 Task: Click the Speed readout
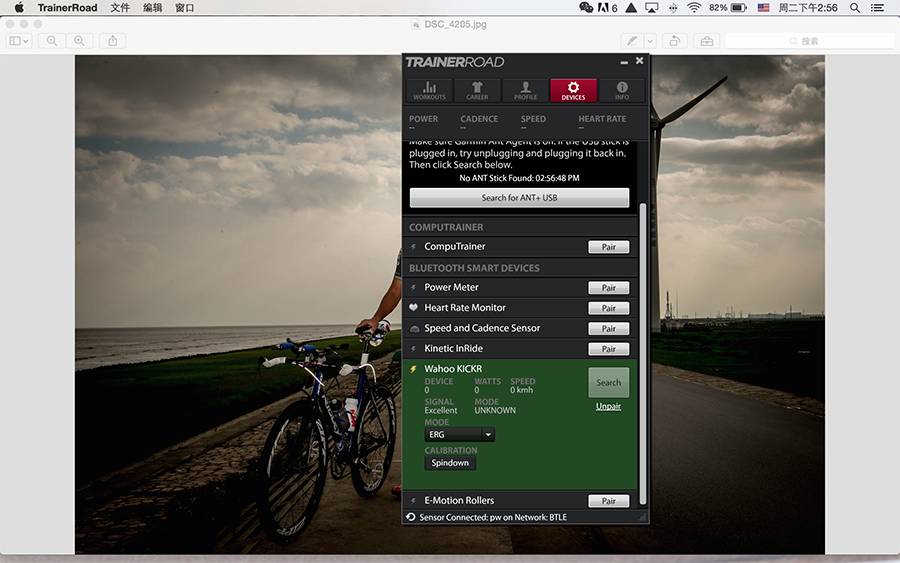click(533, 122)
